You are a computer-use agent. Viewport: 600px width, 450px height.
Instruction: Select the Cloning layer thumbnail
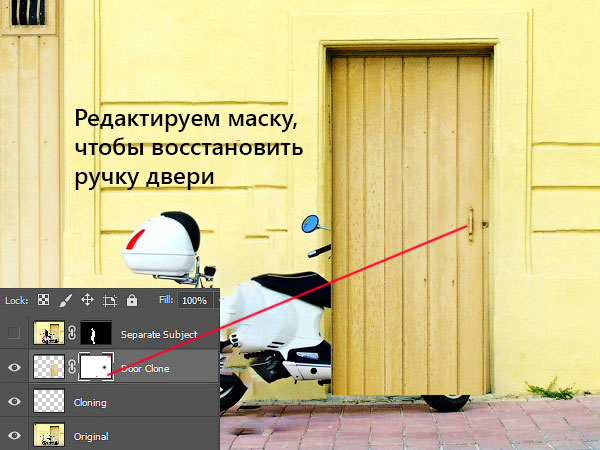pyautogui.click(x=49, y=401)
